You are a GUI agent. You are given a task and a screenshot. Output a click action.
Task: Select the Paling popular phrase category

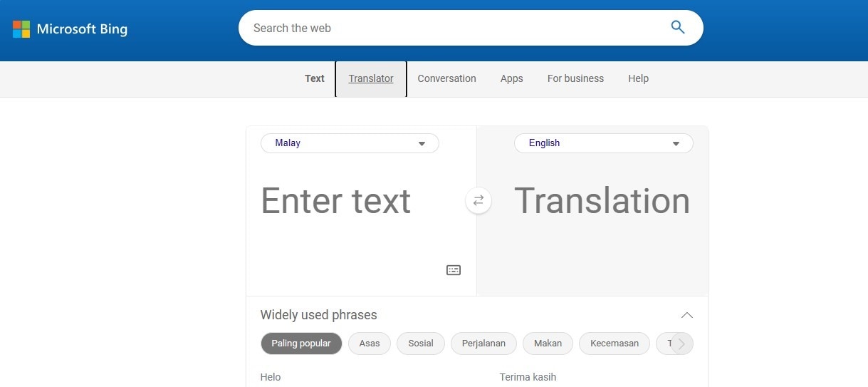tap(301, 344)
